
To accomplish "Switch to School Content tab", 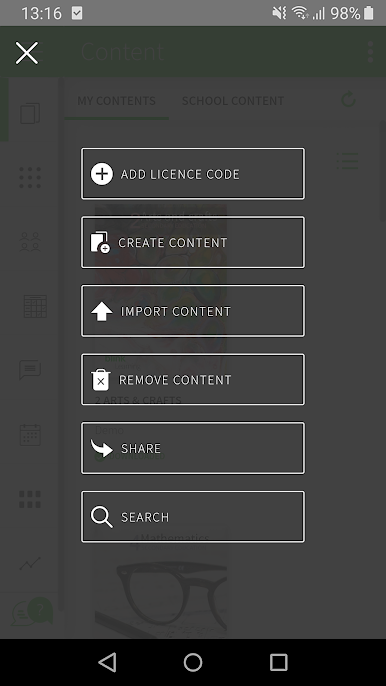I will tap(233, 101).
